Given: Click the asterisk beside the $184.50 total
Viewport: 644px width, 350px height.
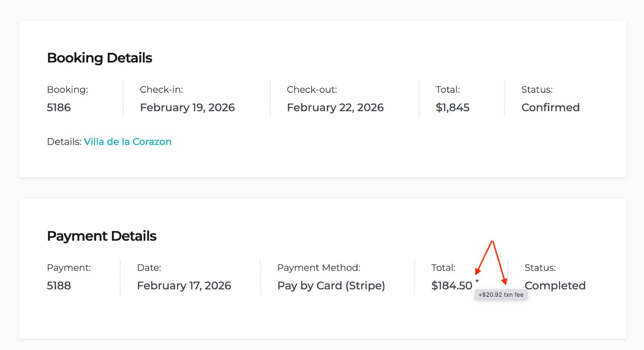Looking at the screenshot, I should point(477,281).
